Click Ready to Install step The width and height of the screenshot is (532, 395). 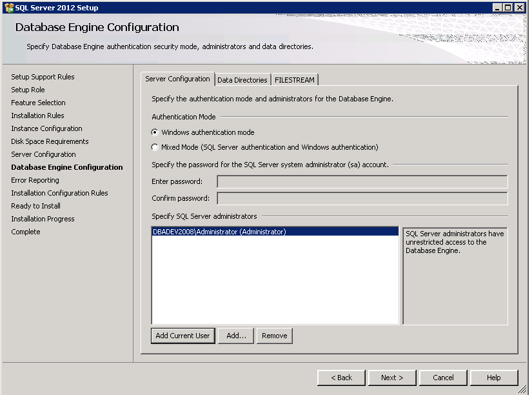tap(35, 206)
